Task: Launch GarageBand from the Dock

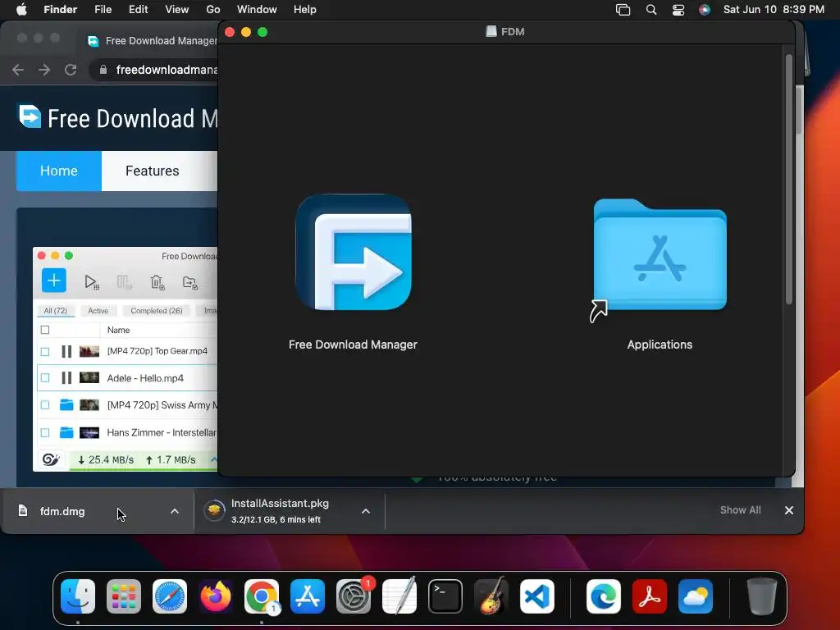Action: click(x=491, y=596)
